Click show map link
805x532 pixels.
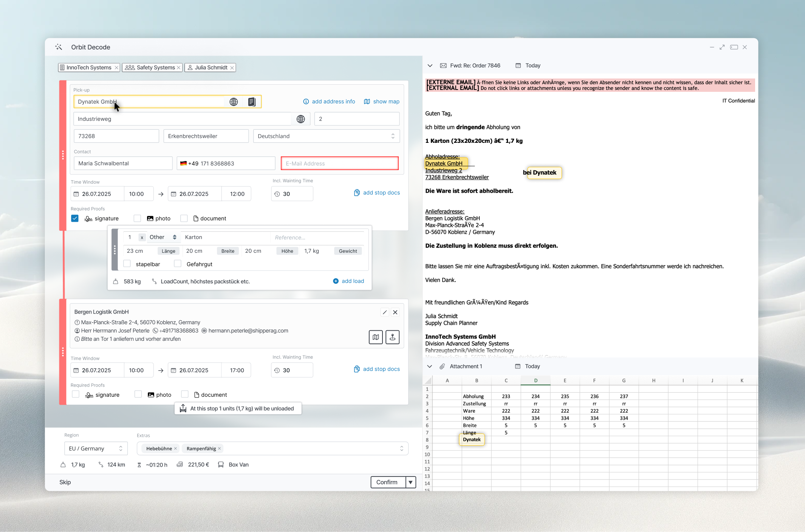click(x=382, y=102)
